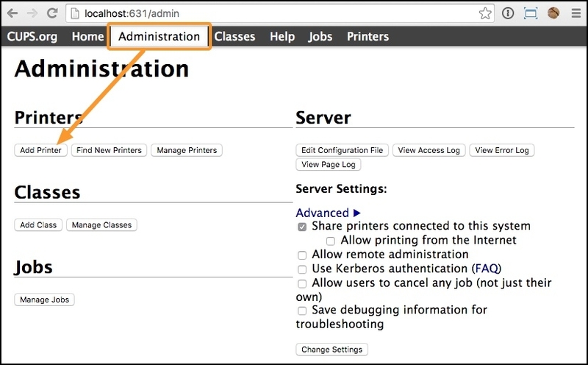This screenshot has height=365, width=588.
Task: Open the Kerberos FAQ link
Action: [486, 269]
